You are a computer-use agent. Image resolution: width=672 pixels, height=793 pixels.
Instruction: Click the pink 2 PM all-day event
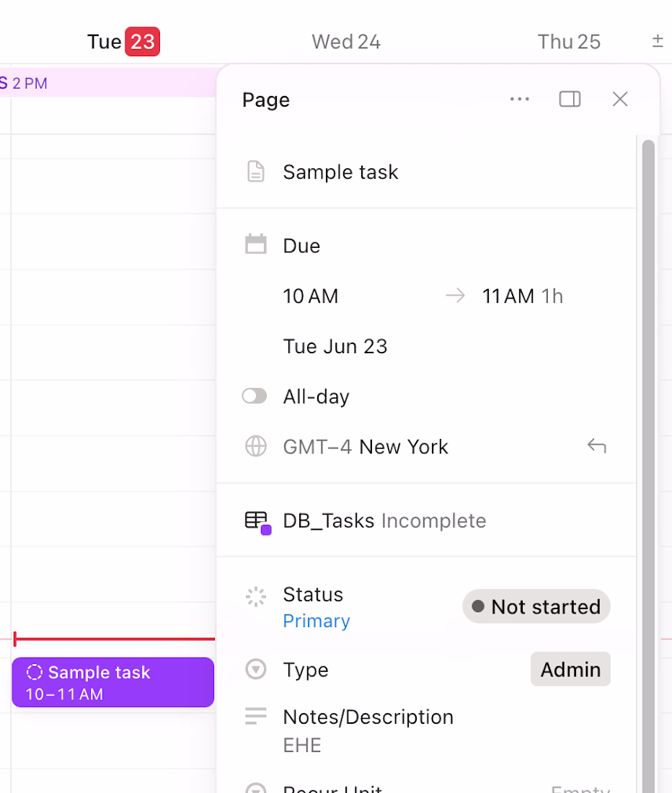click(107, 82)
